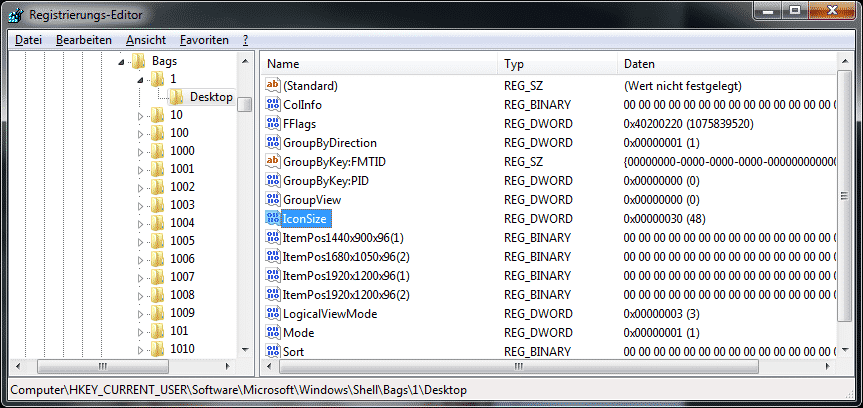Sort by the Name column header
This screenshot has height=408, width=863.
pos(379,64)
